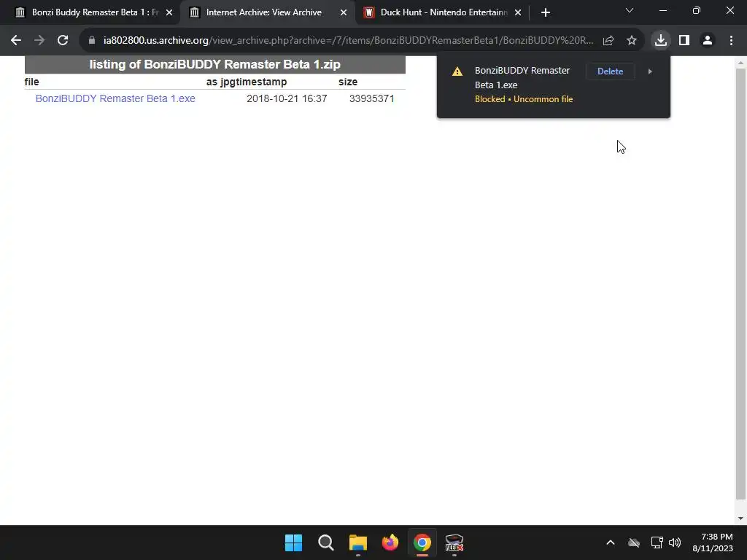Click the BonziBUDDY Remaster Beta 1.exe download name

click(522, 77)
